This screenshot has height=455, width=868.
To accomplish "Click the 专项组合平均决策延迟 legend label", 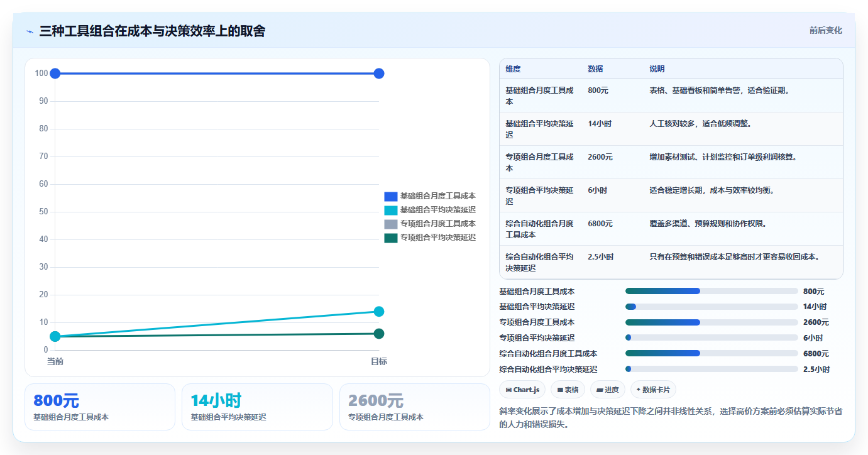I will coord(438,238).
